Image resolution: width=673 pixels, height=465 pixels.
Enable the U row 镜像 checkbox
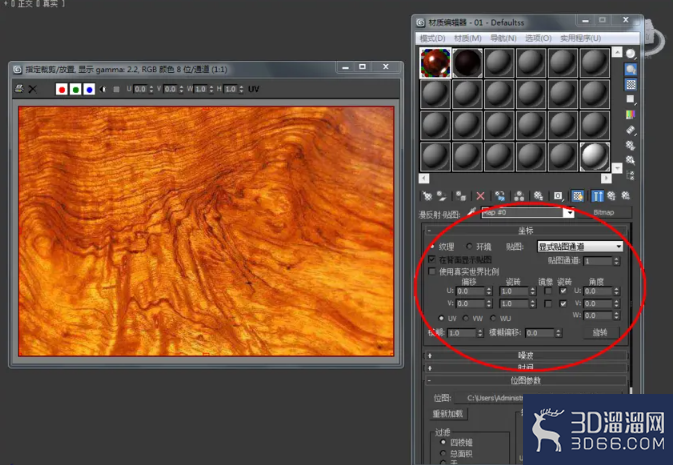[x=548, y=291]
